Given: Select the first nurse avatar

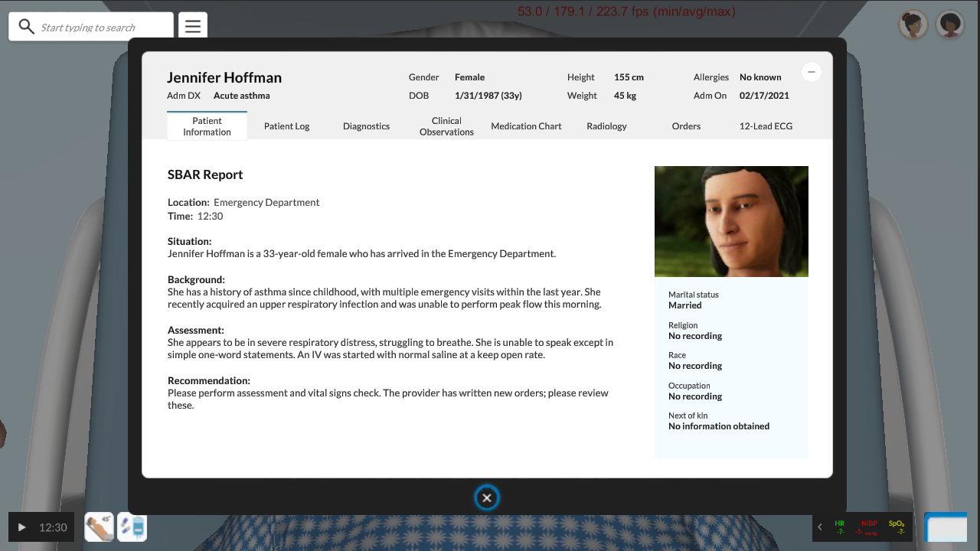Looking at the screenshot, I should pyautogui.click(x=913, y=24).
